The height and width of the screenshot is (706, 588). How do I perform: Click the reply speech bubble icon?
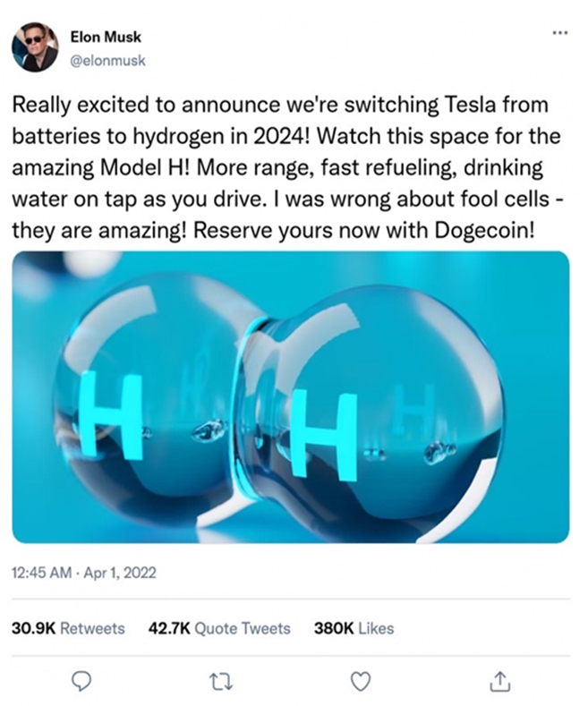click(x=81, y=681)
